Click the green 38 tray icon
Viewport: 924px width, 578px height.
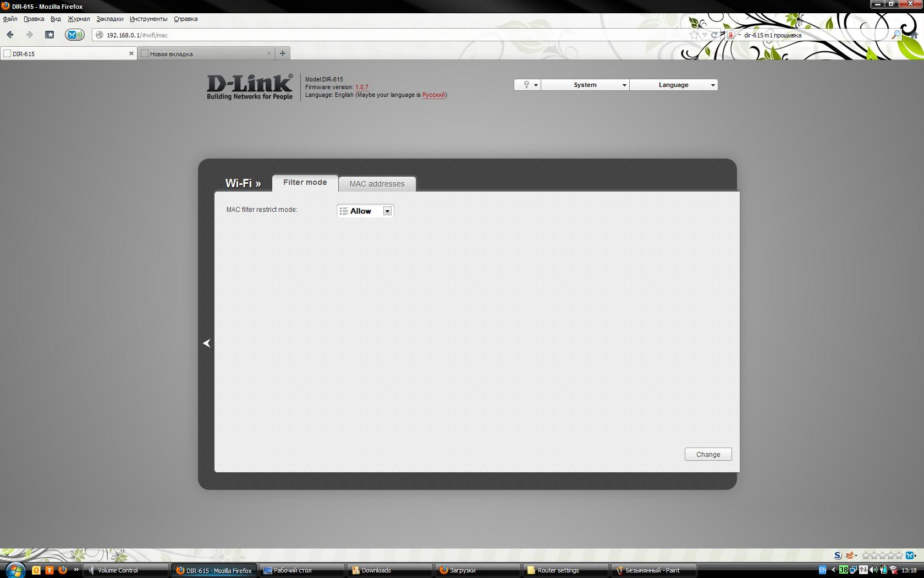point(843,570)
